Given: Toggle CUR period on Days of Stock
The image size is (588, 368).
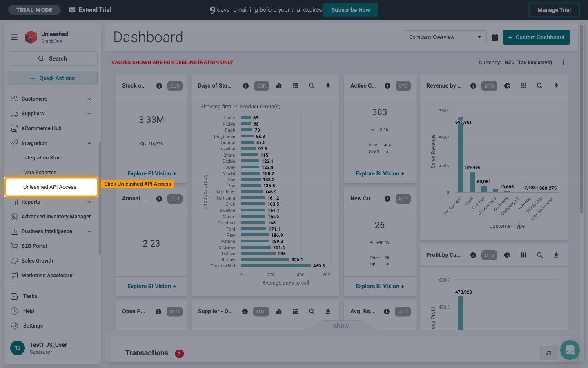Looking at the screenshot, I should [x=262, y=86].
